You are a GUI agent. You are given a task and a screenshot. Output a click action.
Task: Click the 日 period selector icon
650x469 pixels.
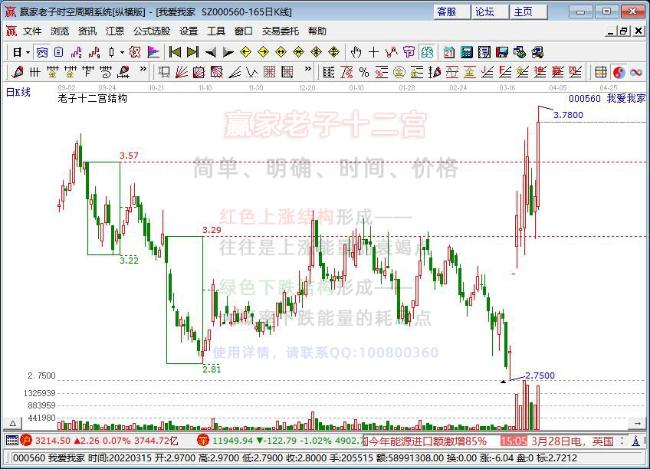pos(17,52)
